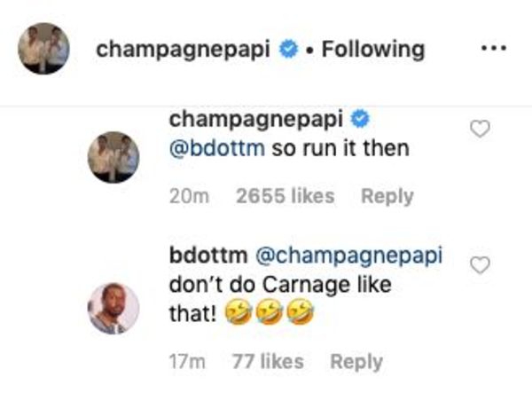This screenshot has width=532, height=401.
Task: Open the @bdottm mention link
Action: (x=217, y=148)
